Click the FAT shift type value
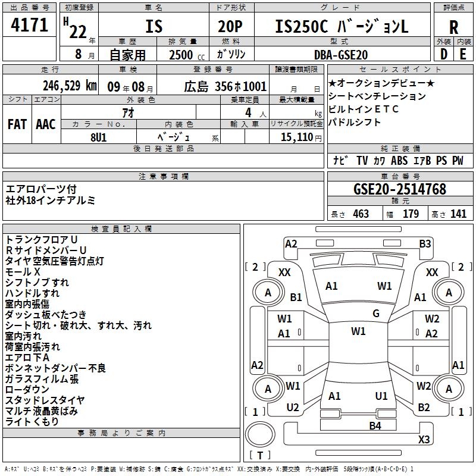Viewport: 476px width, 476px height. [17, 124]
